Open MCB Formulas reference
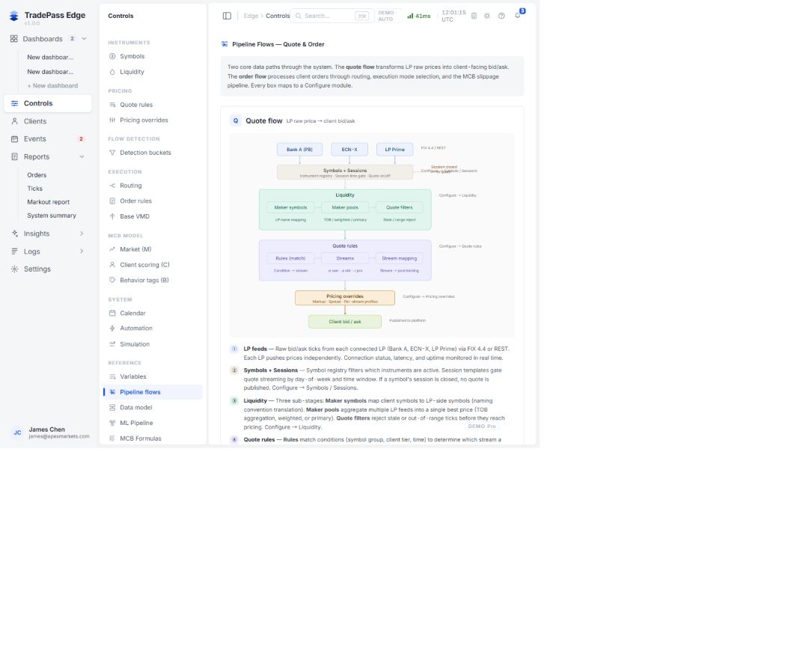 pyautogui.click(x=153, y=439)
